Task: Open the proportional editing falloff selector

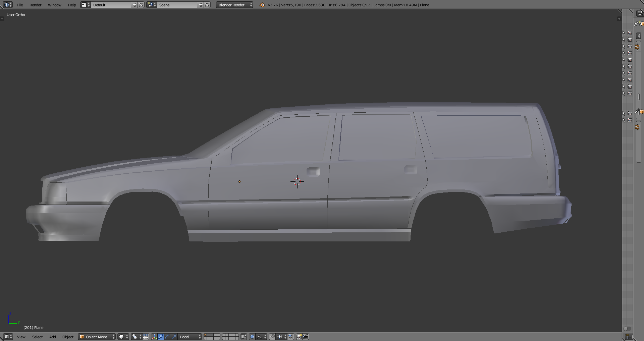Action: click(x=262, y=337)
